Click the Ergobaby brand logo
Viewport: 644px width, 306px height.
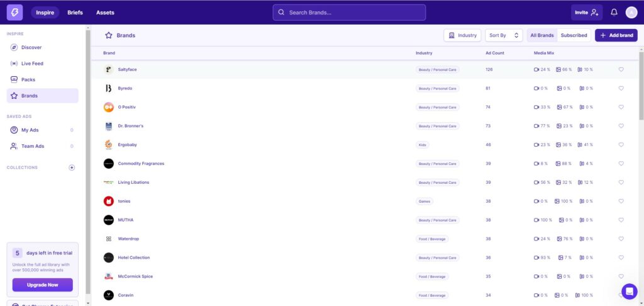108,145
